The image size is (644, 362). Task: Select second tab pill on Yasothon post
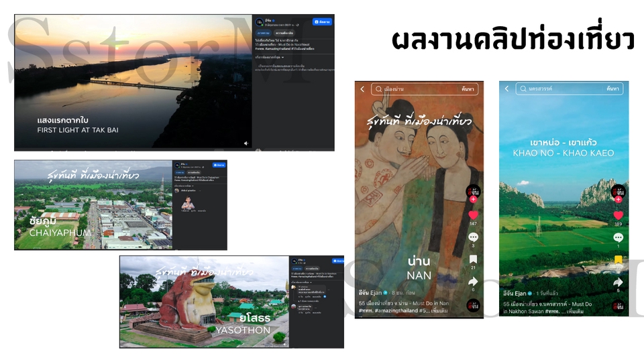(312, 268)
